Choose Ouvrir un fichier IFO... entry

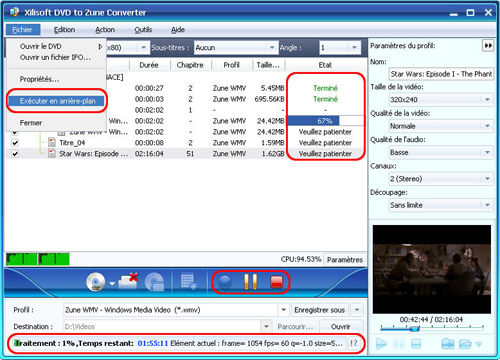56,57
